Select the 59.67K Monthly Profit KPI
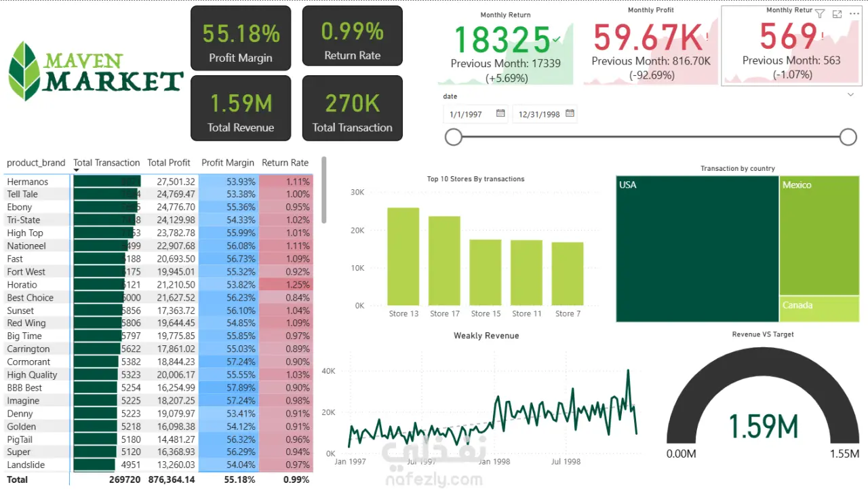 pos(651,45)
